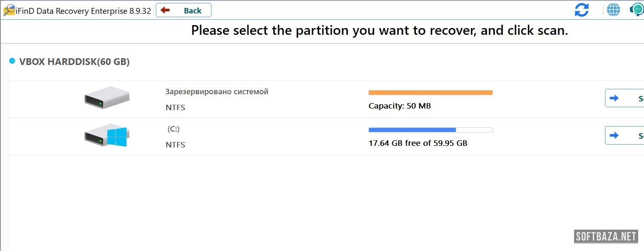This screenshot has width=644, height=251.
Task: Scan the C: partition
Action: point(625,136)
